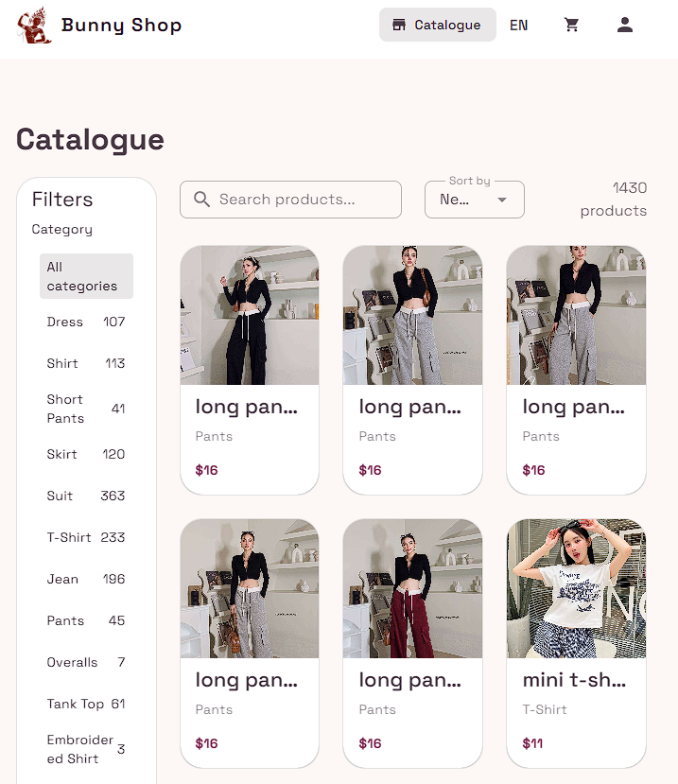Click the storefront icon in Catalogue button
The image size is (678, 784).
(x=399, y=26)
